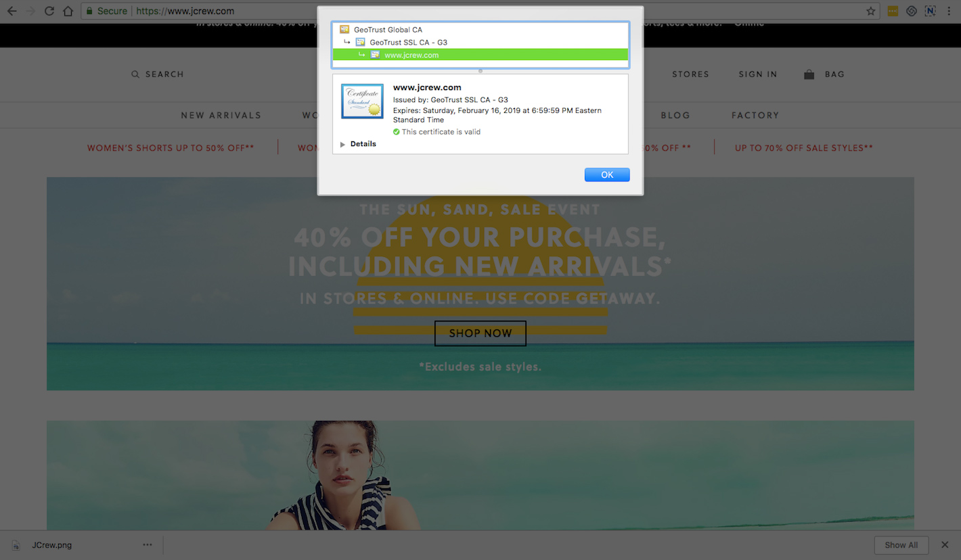Open the Chrome three-dot menu
The width and height of the screenshot is (961, 560).
[x=949, y=11]
